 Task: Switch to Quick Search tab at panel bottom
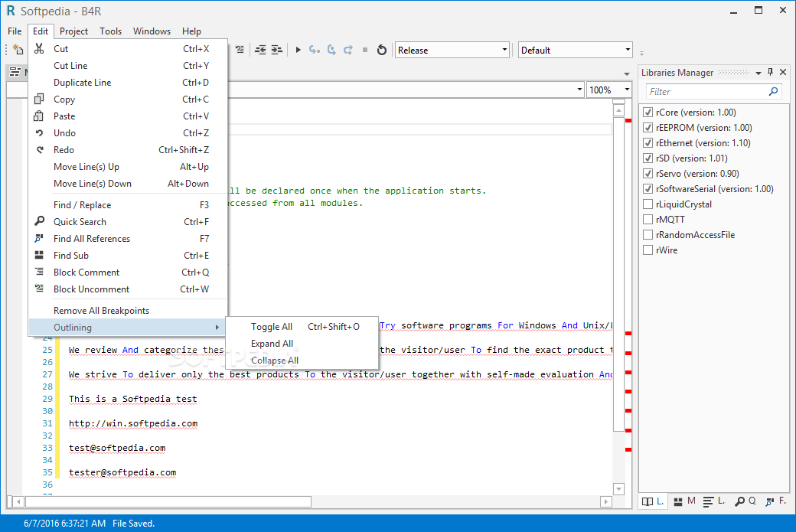pos(745,501)
